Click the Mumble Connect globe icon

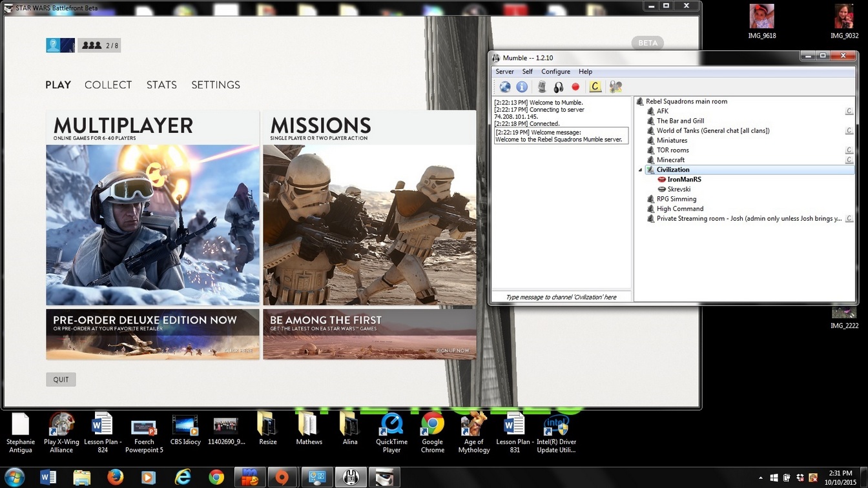point(505,86)
